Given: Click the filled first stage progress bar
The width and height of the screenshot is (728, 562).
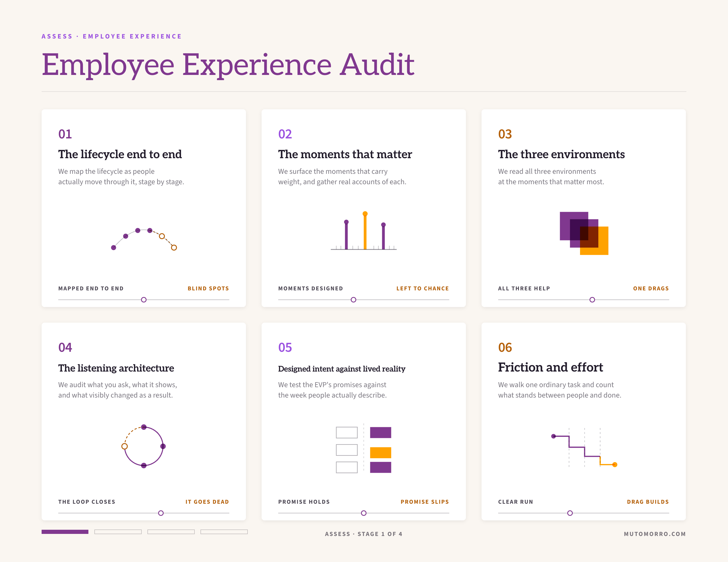Looking at the screenshot, I should (x=65, y=532).
